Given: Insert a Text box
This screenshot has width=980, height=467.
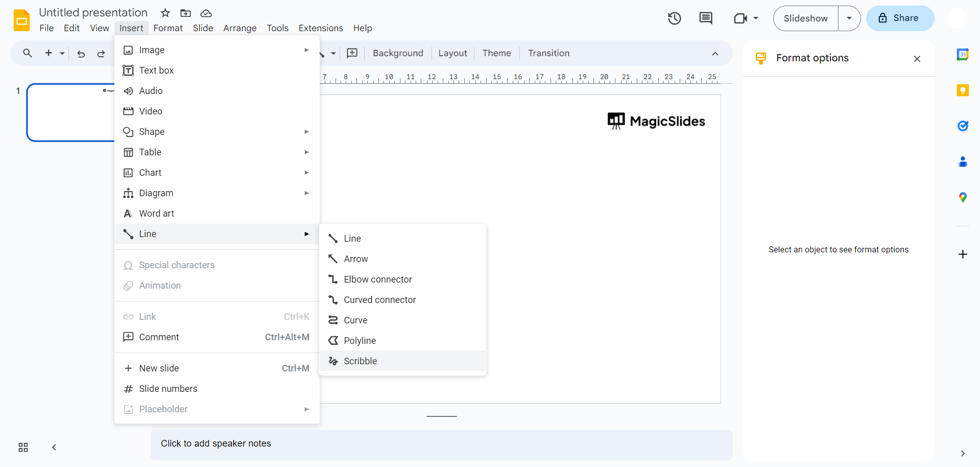Looking at the screenshot, I should (156, 70).
